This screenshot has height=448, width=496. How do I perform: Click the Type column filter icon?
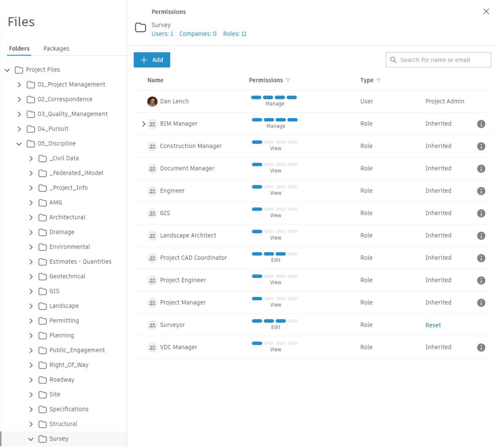[x=378, y=80]
